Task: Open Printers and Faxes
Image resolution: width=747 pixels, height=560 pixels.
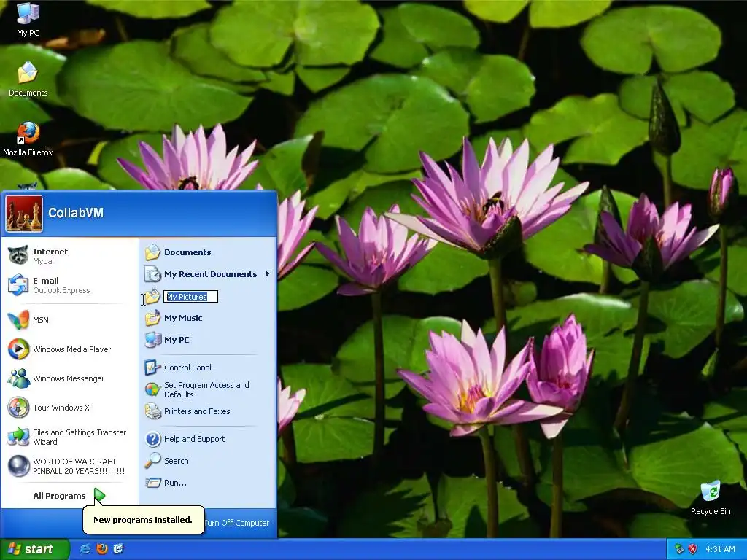Action: tap(208, 411)
